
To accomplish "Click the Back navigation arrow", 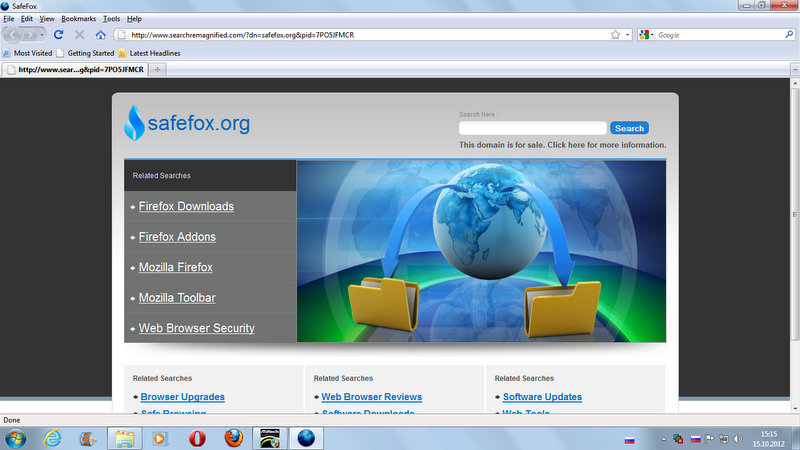I will click(13, 35).
